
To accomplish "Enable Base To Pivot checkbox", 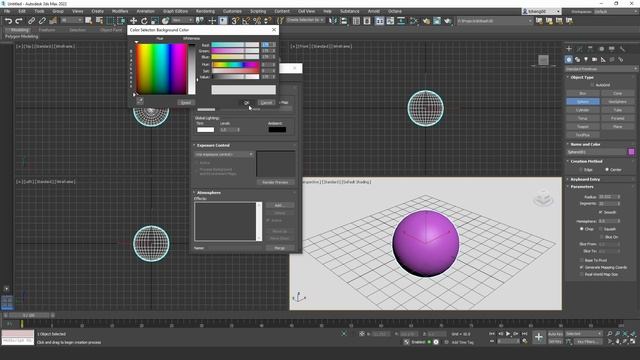I will (x=582, y=260).
